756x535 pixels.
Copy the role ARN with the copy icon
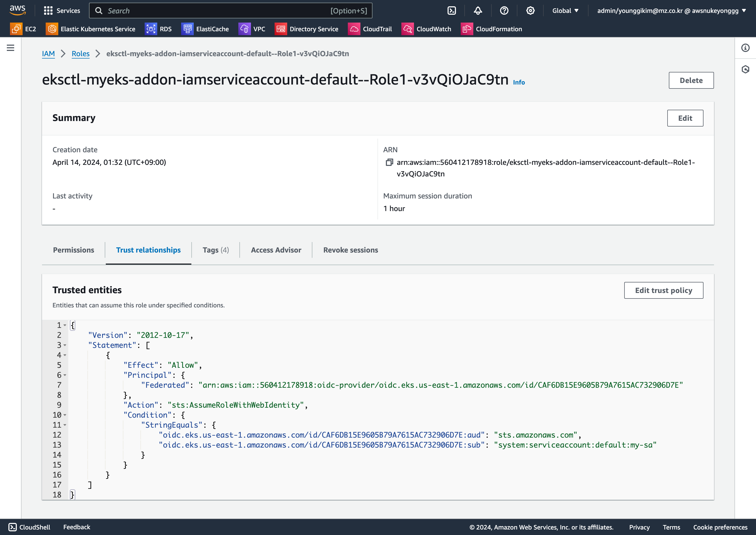point(389,162)
